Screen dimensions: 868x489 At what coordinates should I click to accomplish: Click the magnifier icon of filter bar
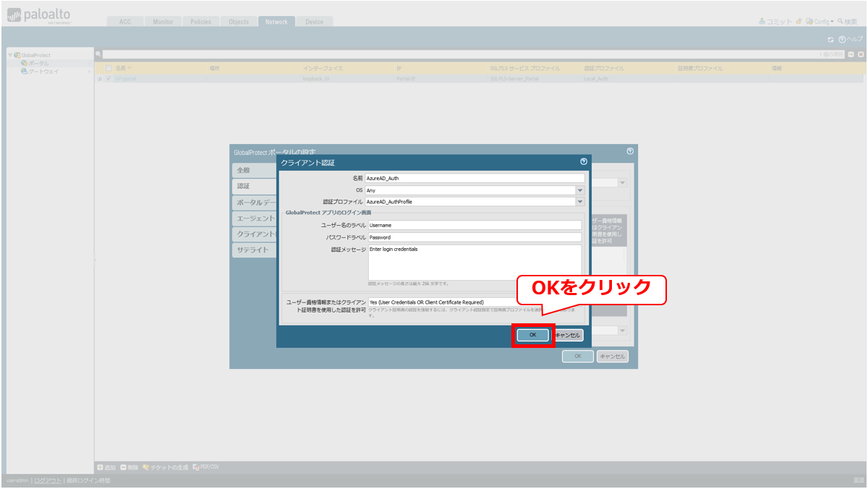tap(98, 54)
